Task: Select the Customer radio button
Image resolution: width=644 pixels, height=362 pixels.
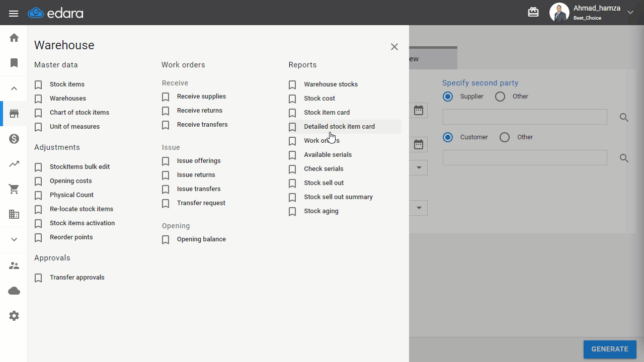Action: coord(448,137)
